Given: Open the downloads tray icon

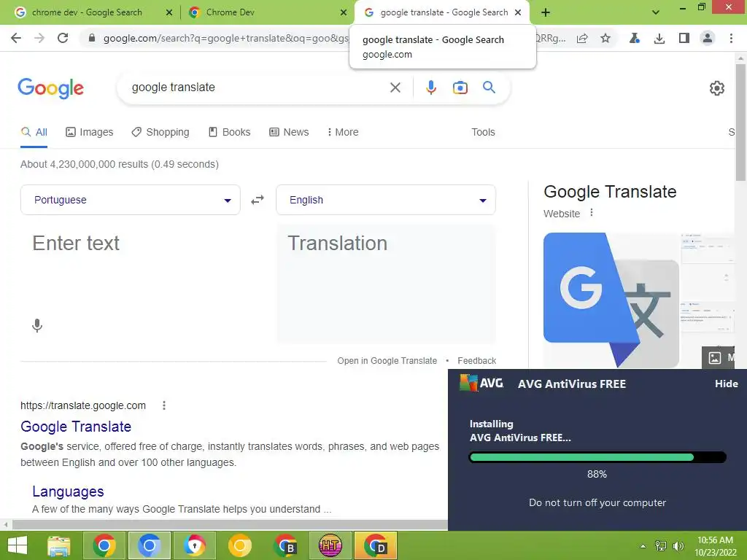Looking at the screenshot, I should 659,38.
